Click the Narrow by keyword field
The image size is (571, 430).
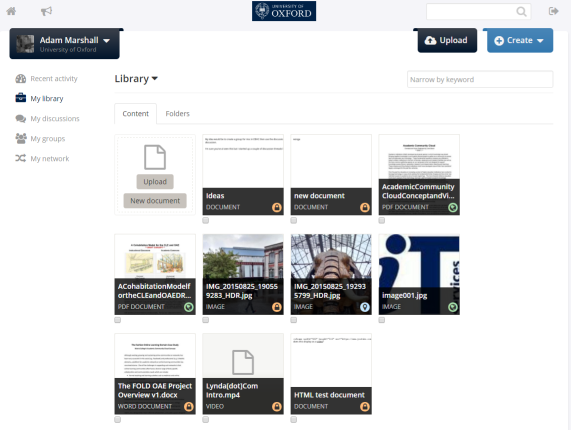(480, 79)
